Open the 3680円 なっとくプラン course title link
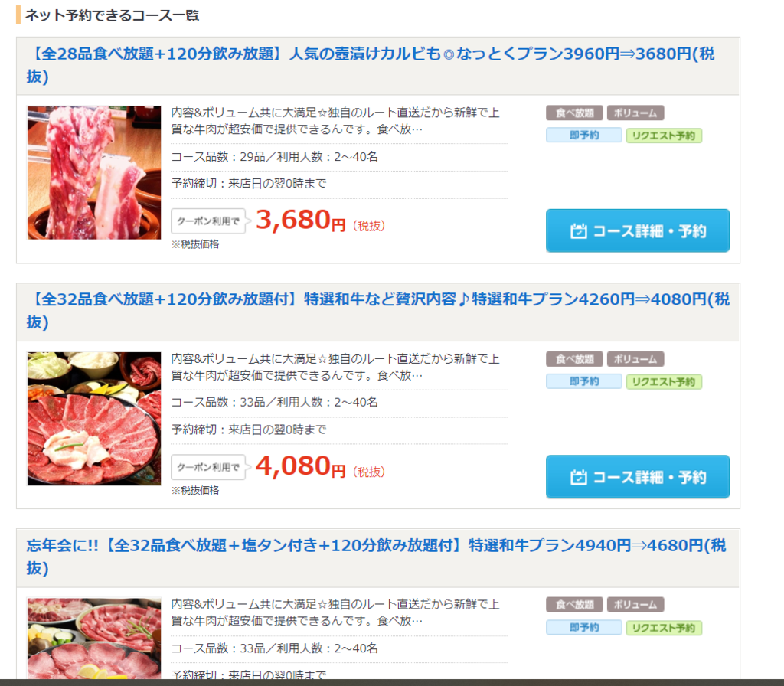Screen dimensions: 784x686 371,65
